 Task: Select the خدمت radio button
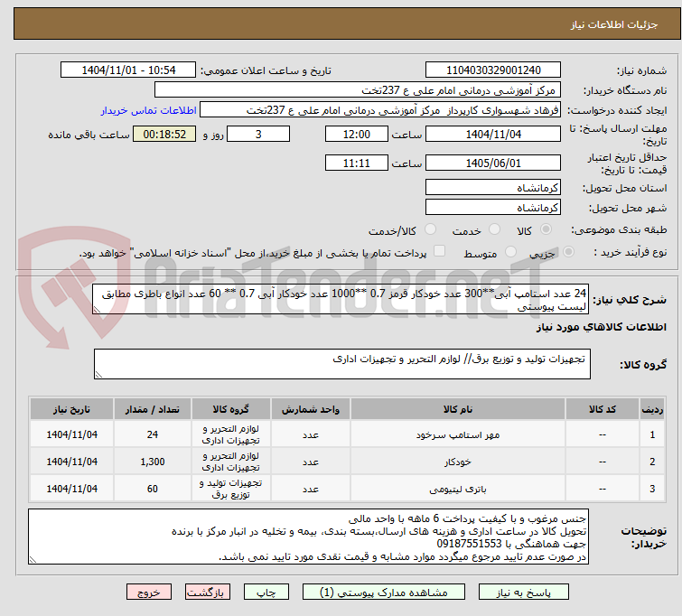click(494, 229)
